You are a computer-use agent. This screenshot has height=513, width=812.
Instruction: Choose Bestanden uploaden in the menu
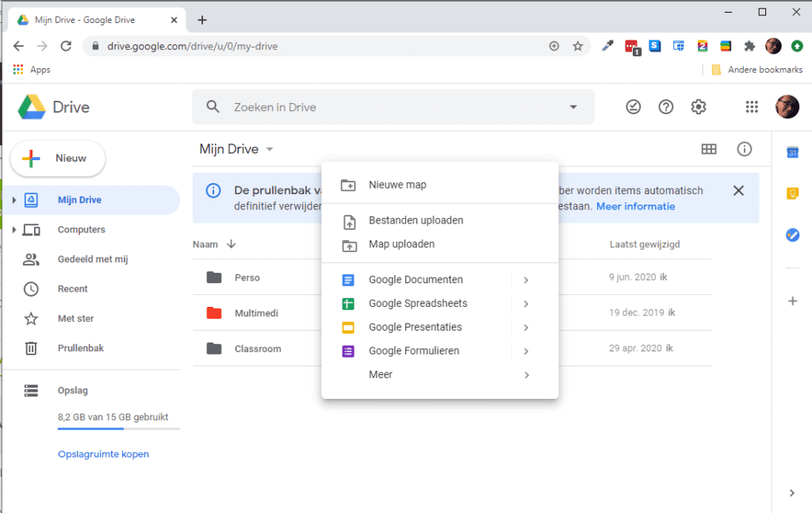point(439,220)
